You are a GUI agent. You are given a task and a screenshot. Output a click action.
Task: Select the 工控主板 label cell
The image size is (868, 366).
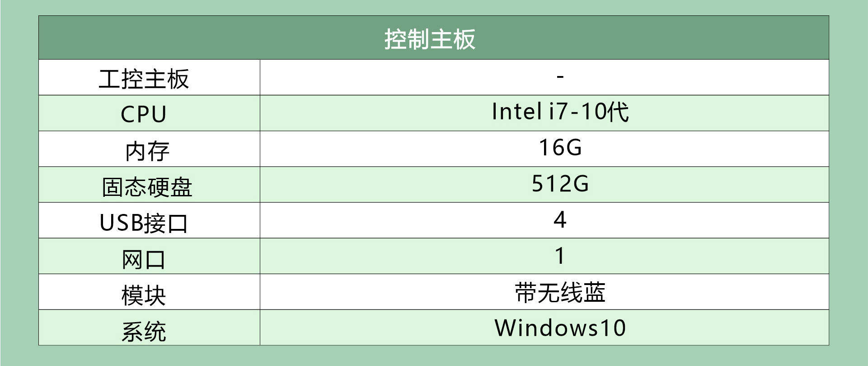coord(144,79)
